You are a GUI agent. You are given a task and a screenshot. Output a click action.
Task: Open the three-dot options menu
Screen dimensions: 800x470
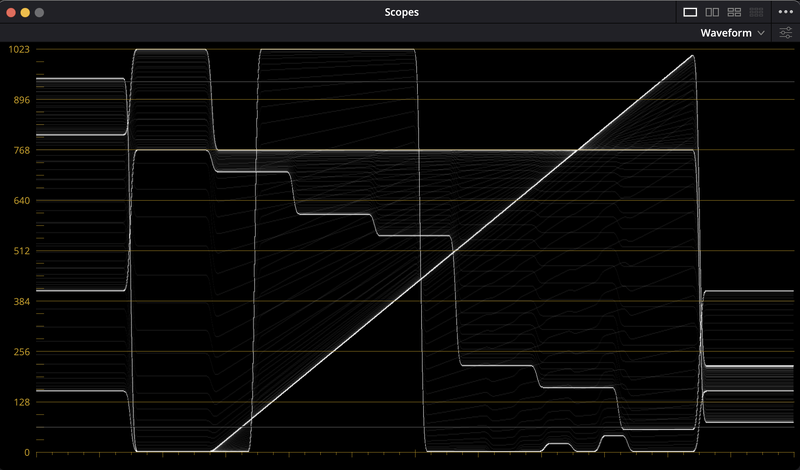click(786, 12)
